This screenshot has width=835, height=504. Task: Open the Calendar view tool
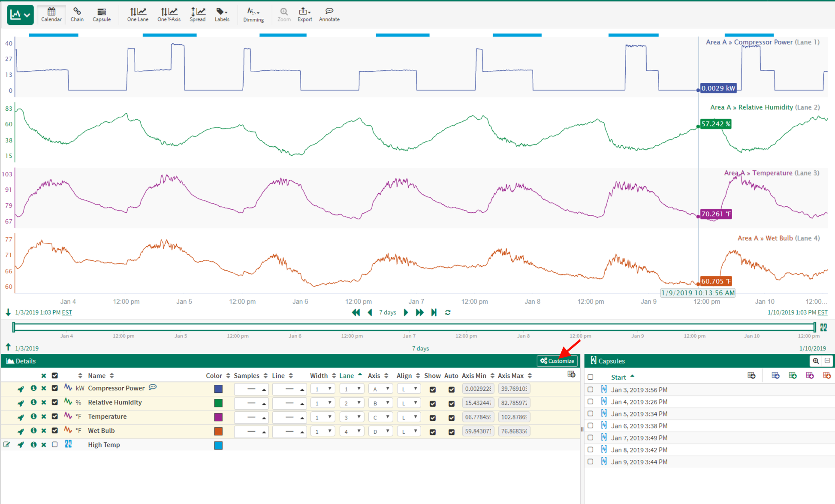(51, 14)
